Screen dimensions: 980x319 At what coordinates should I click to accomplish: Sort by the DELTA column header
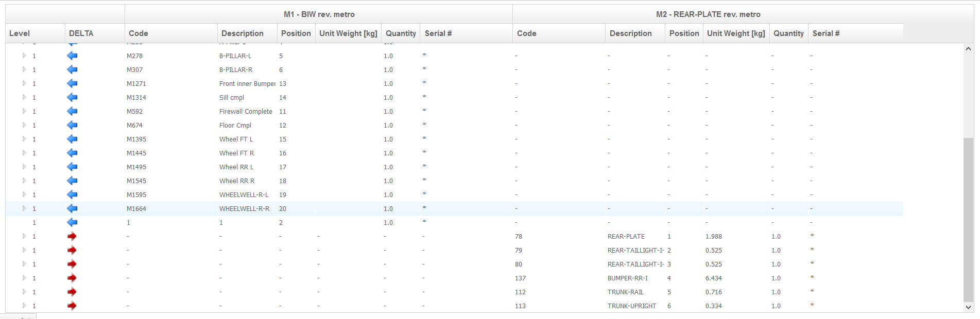click(x=95, y=33)
